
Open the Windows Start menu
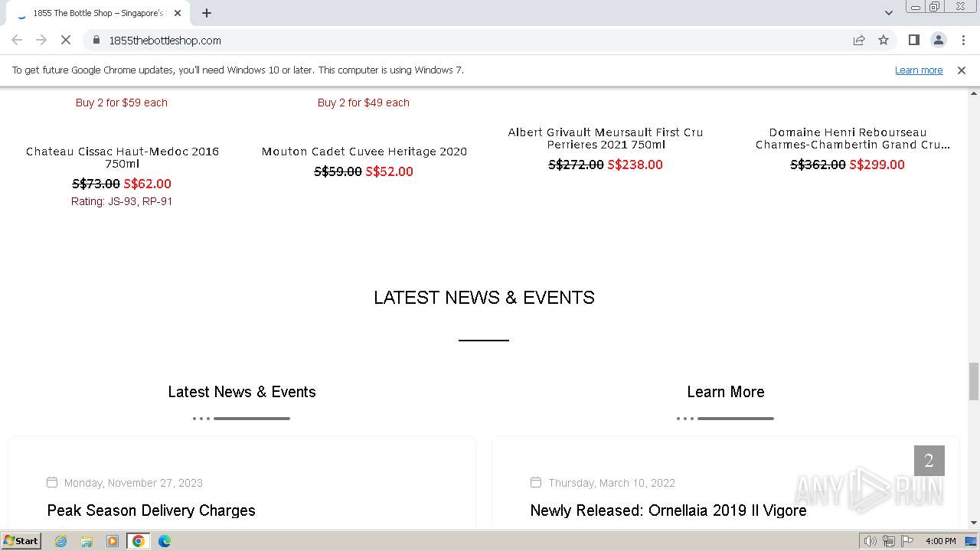coord(21,540)
